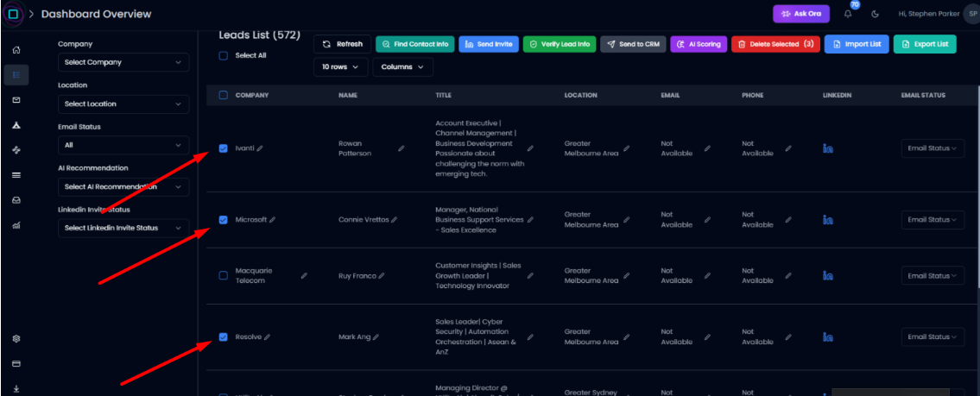Click the Delete Selected (3) button
This screenshot has width=980, height=396.
[x=775, y=44]
